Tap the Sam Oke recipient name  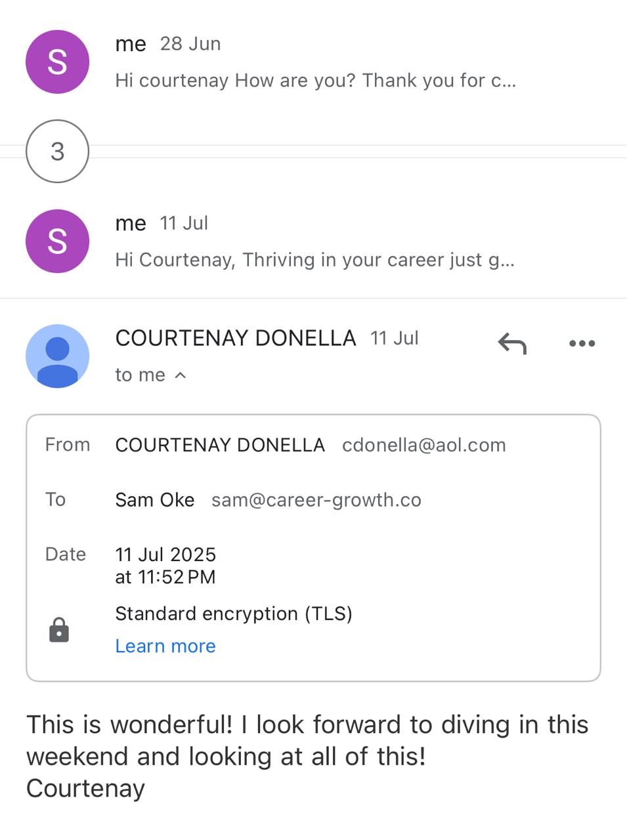point(155,500)
